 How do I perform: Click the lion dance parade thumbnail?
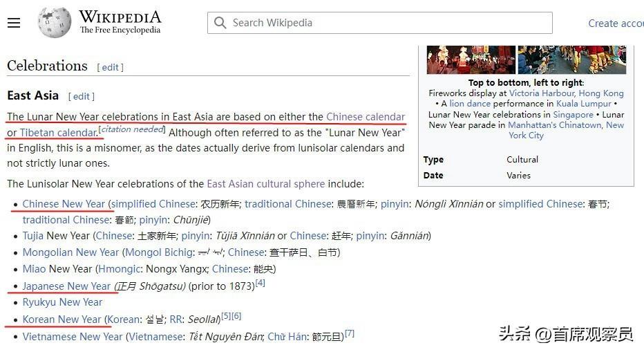tap(571, 60)
